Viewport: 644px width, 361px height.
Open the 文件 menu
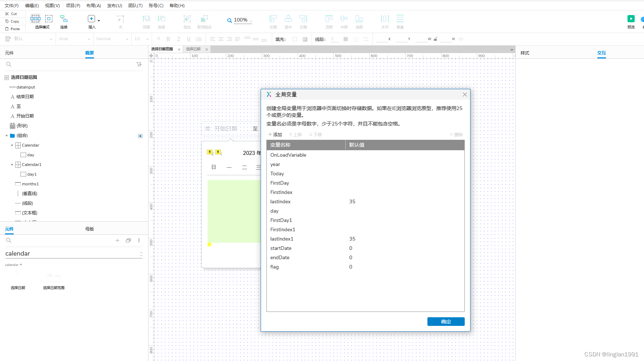(x=11, y=5)
